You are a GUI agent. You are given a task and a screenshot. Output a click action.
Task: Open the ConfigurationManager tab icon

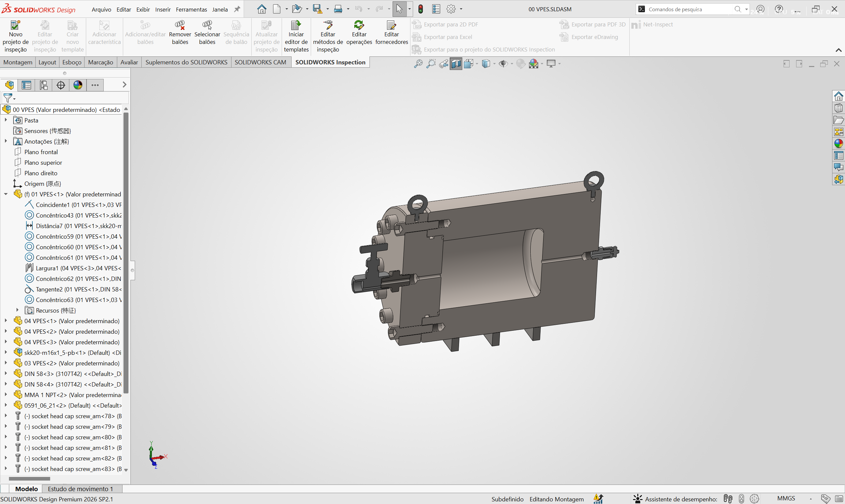(44, 85)
